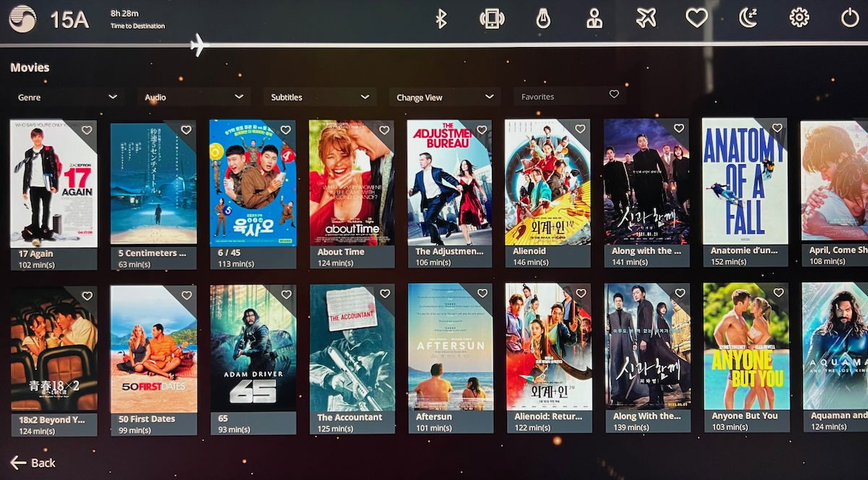Open the 50 First Dates poster
Screen dimensions: 868x480
point(153,349)
